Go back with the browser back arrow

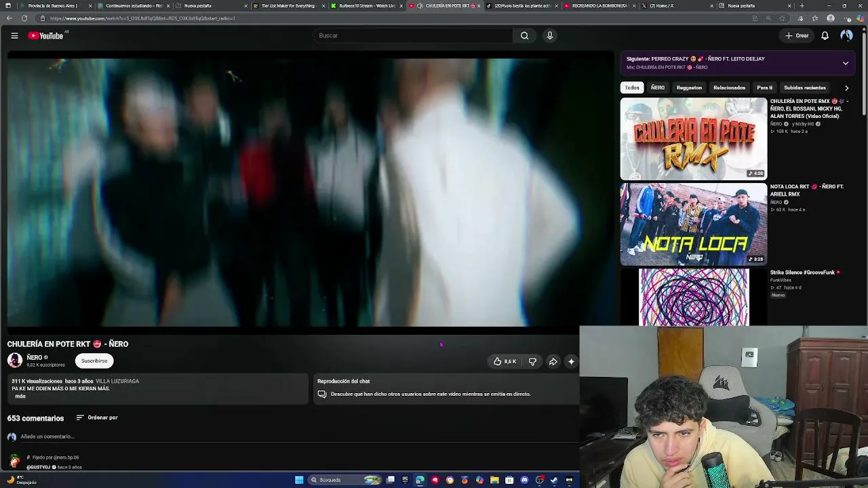pos(9,18)
